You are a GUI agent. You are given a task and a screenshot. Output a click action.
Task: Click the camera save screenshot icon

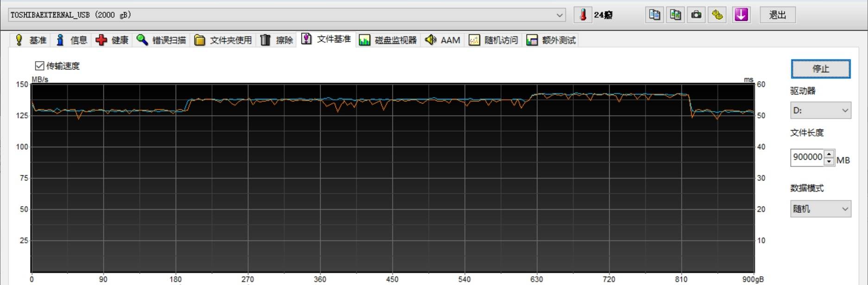pyautogui.click(x=696, y=15)
